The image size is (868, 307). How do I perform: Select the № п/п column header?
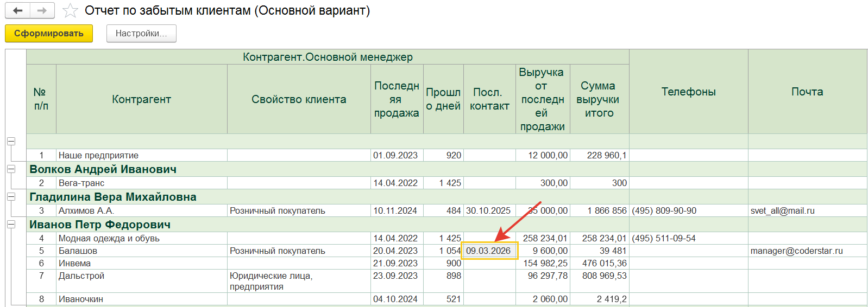[41, 99]
